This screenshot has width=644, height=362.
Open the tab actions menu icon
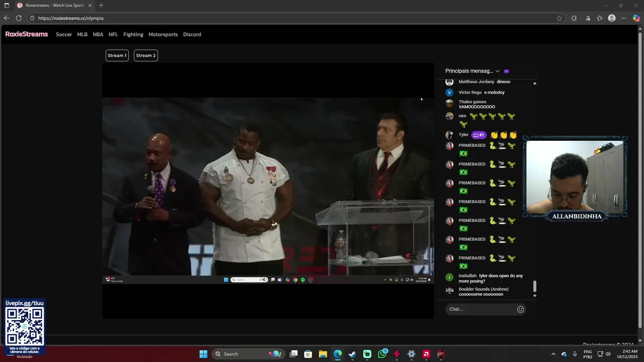coord(7,6)
